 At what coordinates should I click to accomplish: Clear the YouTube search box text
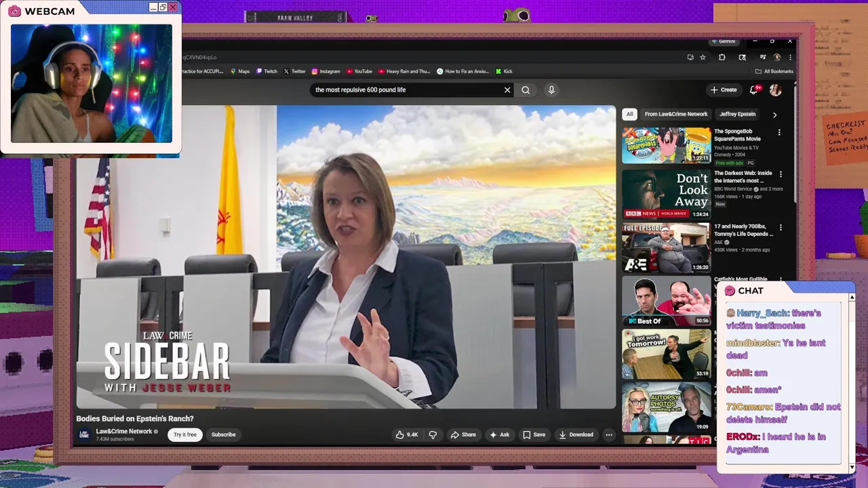(x=507, y=89)
